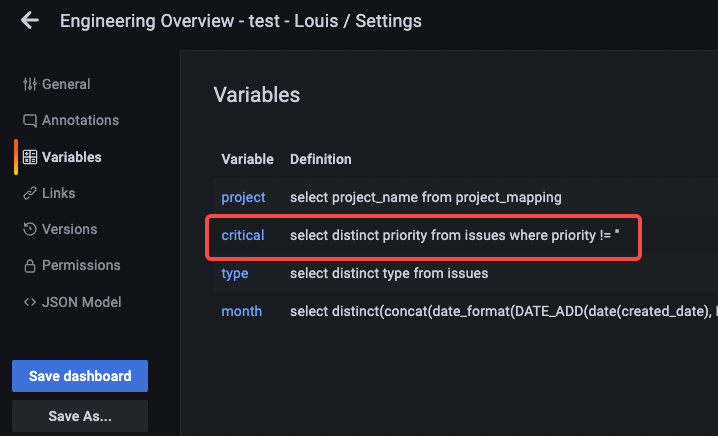Click the Variables grid icon
The height and width of the screenshot is (436, 718).
click(30, 157)
